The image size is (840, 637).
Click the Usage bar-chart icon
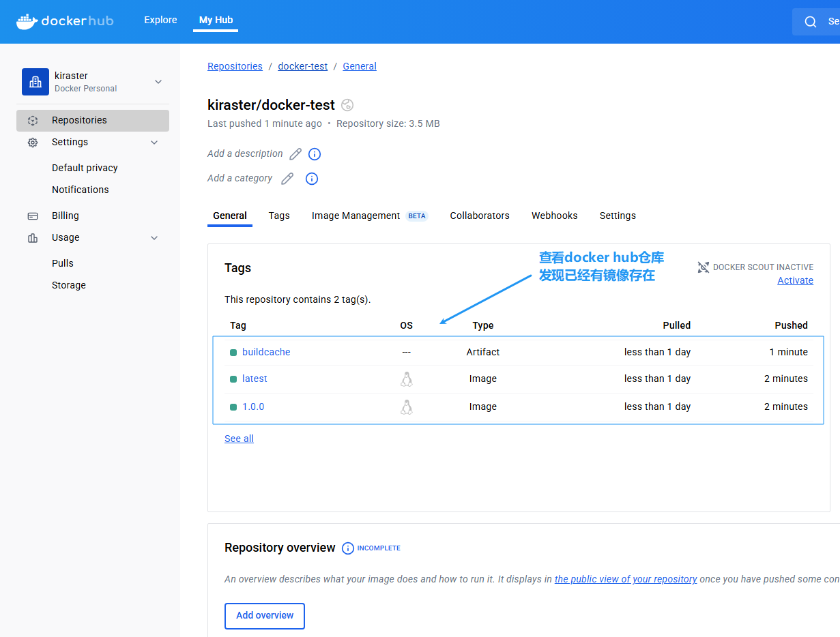click(x=33, y=237)
